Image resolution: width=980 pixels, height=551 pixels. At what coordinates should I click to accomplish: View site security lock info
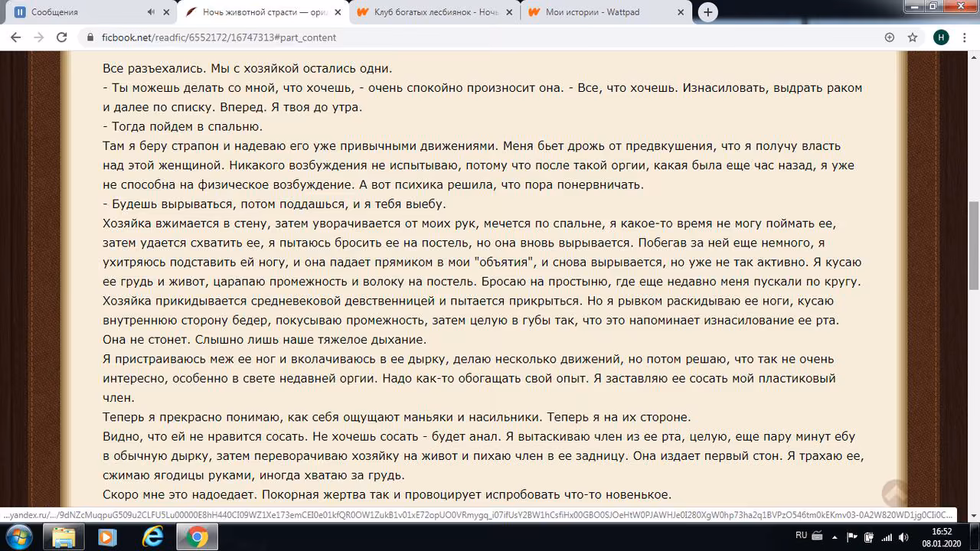90,37
